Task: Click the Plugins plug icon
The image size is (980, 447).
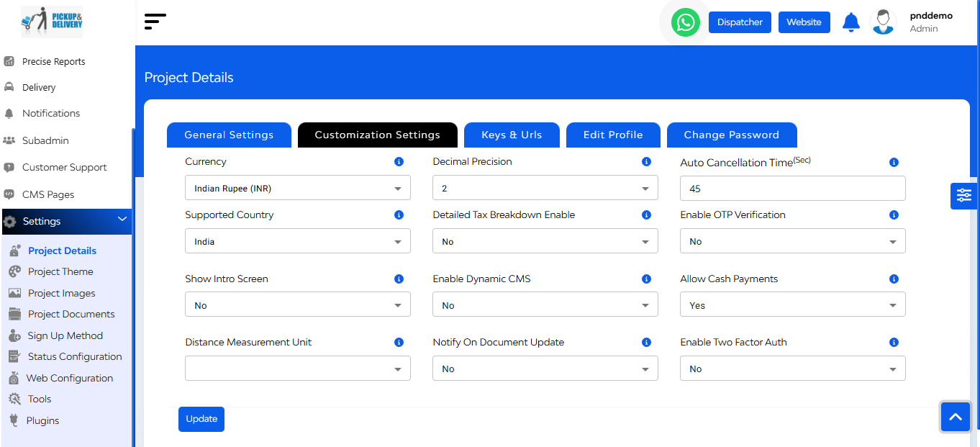Action: pos(14,420)
